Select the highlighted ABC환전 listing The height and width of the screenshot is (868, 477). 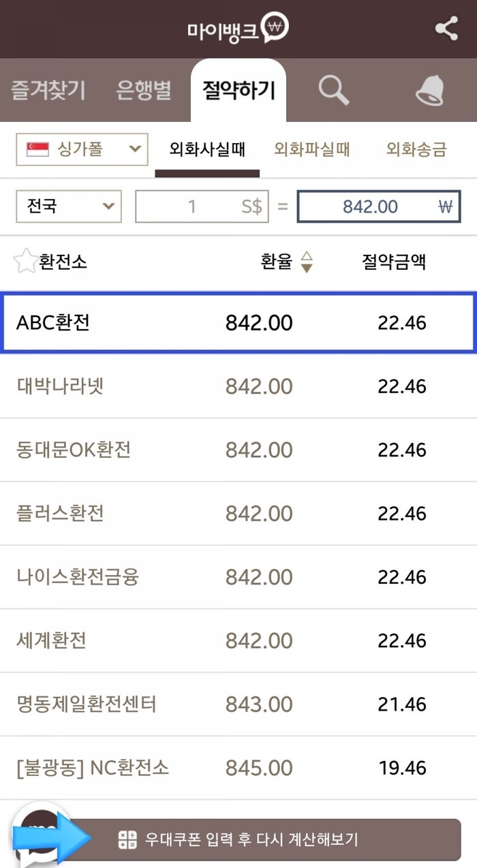(x=238, y=322)
